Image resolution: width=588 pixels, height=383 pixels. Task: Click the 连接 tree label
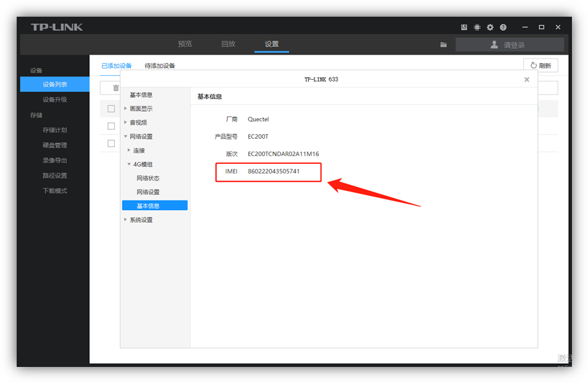click(139, 150)
